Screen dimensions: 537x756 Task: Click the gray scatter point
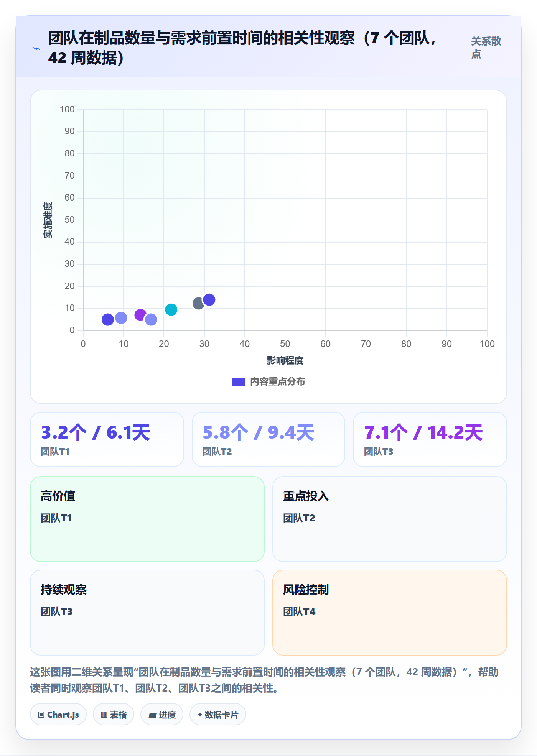coord(199,304)
